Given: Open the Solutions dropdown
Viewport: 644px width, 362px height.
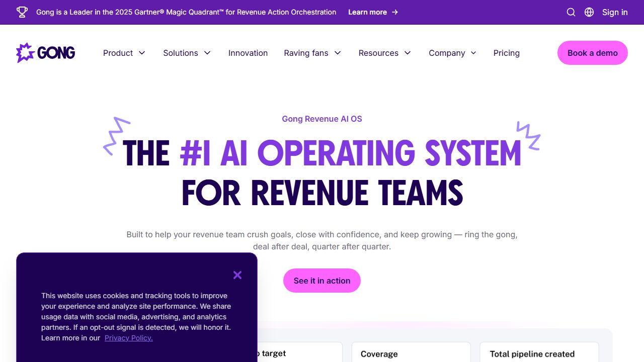Looking at the screenshot, I should (187, 53).
